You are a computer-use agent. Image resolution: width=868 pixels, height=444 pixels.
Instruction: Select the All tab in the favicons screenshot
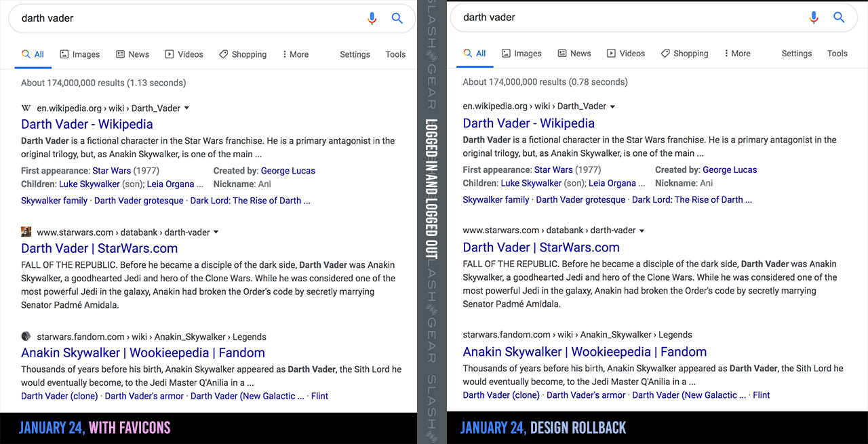coord(33,54)
